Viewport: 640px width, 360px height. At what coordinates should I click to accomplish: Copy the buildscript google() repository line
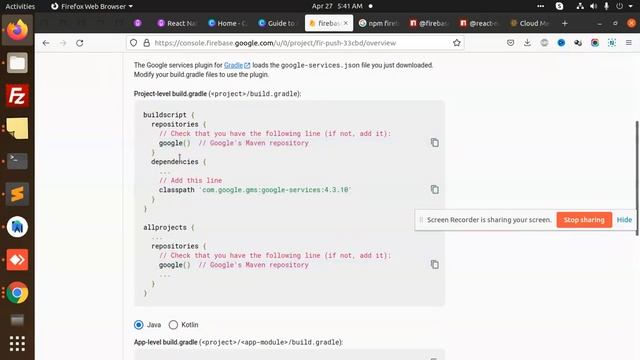point(435,142)
